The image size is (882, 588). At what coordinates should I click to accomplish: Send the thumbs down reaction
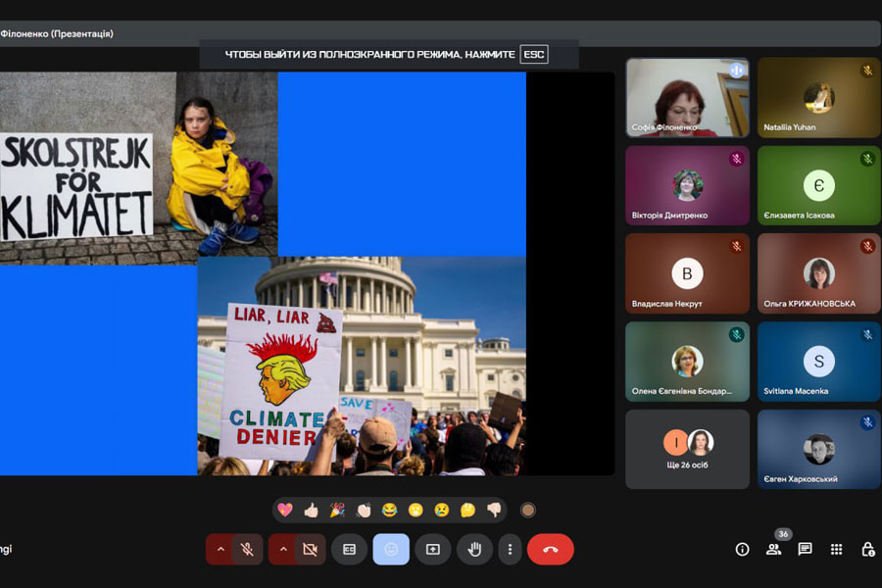(x=494, y=510)
